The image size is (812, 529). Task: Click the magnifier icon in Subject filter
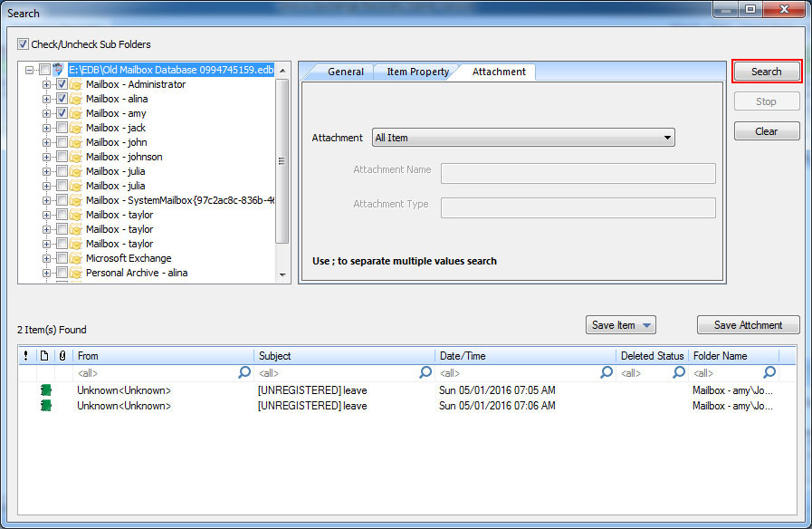[425, 372]
